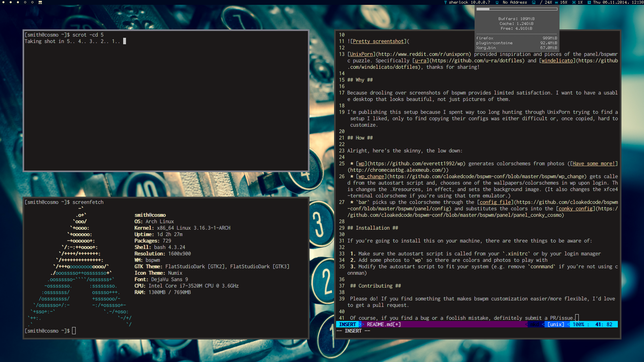Click the No Address panel text
Screen dimensions: 644x362
coord(515,2)
